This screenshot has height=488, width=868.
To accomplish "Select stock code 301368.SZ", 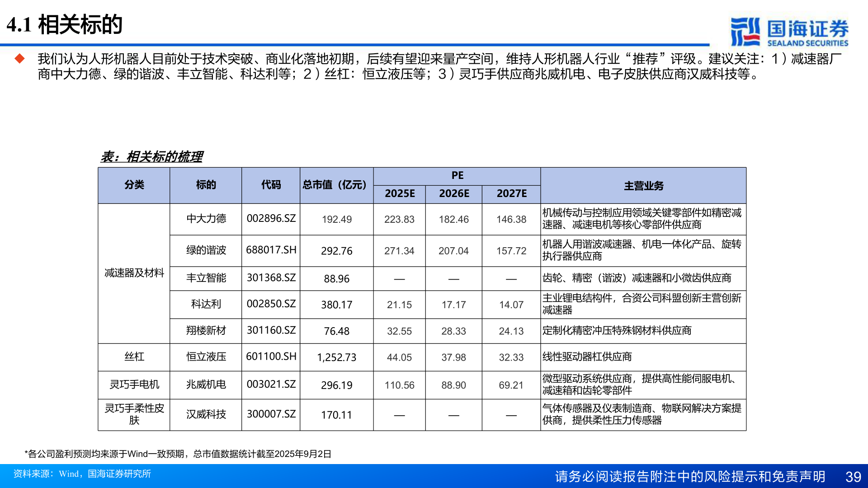I will (271, 278).
